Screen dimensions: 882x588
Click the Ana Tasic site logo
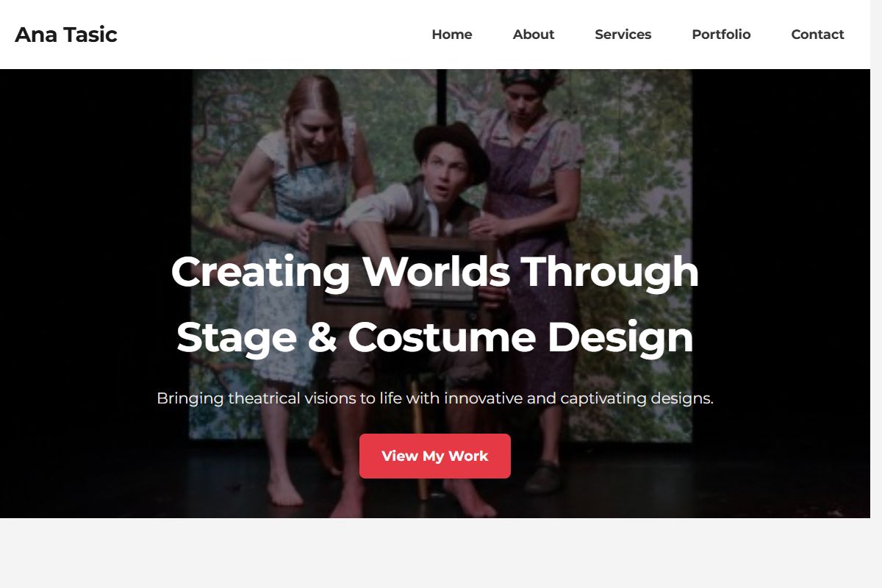66,35
